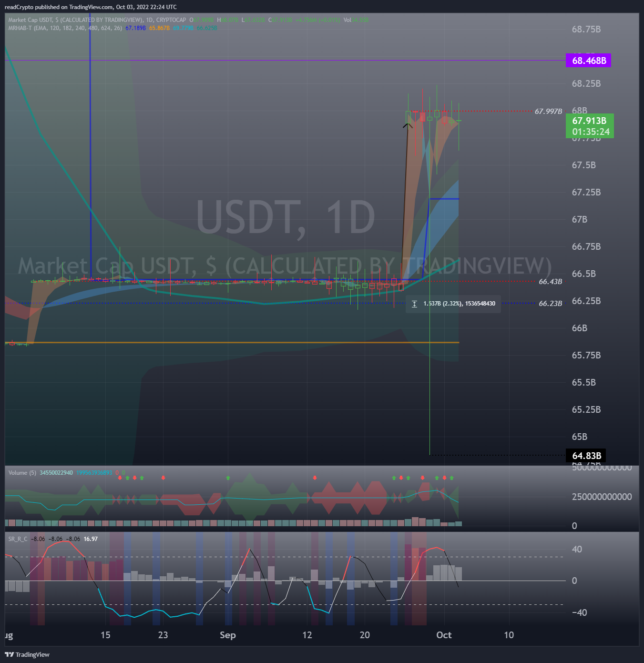
Task: Click the MRHAB-T indicator legend
Action: [65, 28]
